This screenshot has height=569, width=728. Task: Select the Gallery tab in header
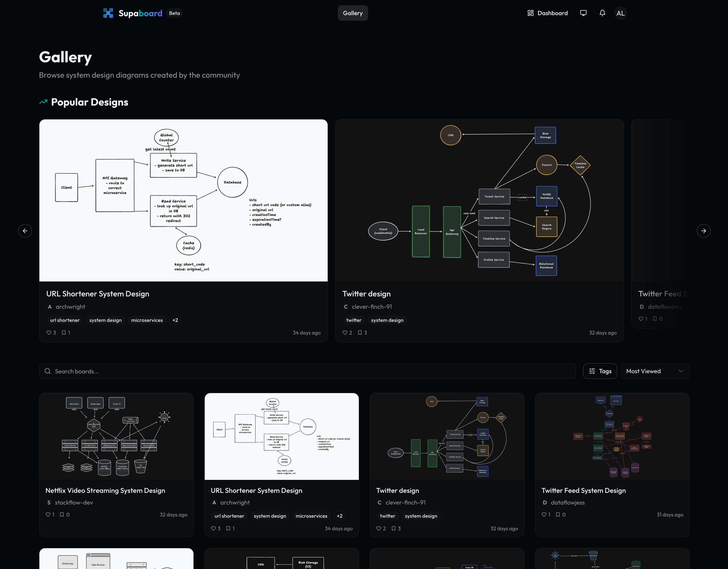(353, 13)
